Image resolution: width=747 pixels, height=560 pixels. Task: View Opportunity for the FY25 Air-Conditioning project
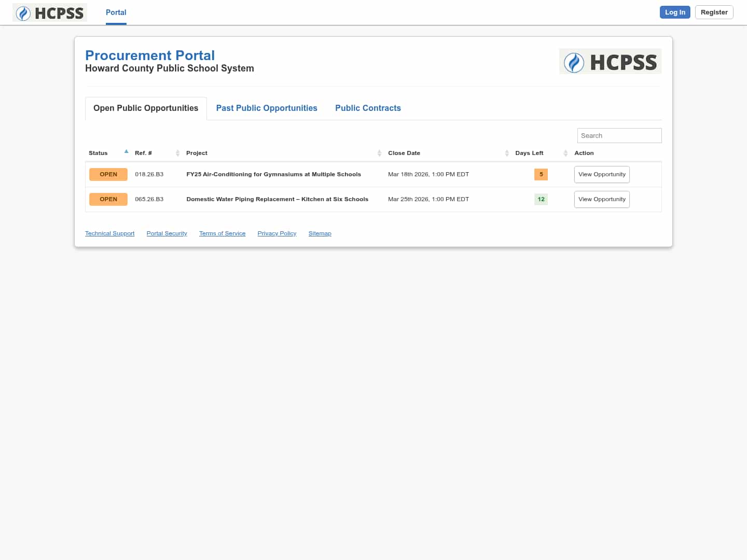click(x=602, y=174)
